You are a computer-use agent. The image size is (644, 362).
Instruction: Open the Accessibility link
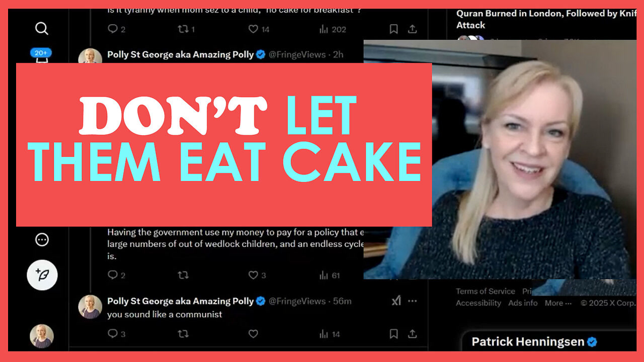[x=478, y=303]
